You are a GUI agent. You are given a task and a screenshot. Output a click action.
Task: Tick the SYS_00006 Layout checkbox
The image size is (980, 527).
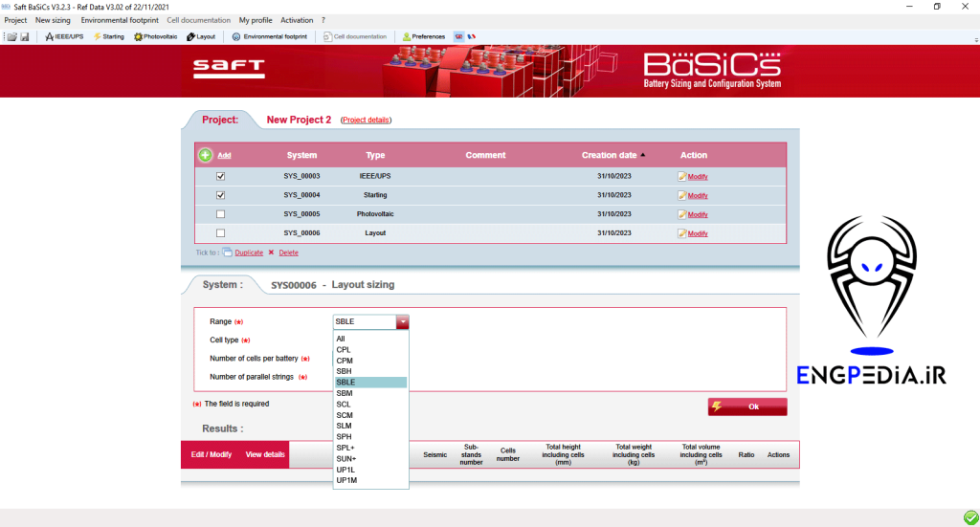coord(221,233)
